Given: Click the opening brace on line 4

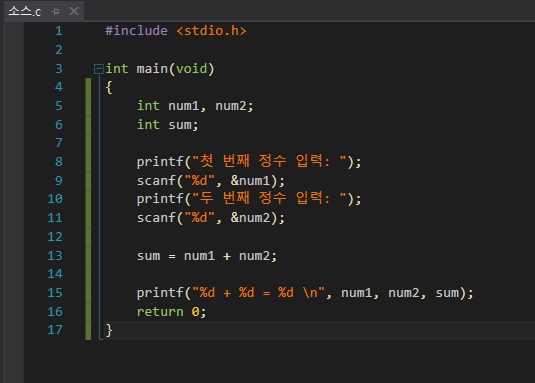Looking at the screenshot, I should 109,88.
